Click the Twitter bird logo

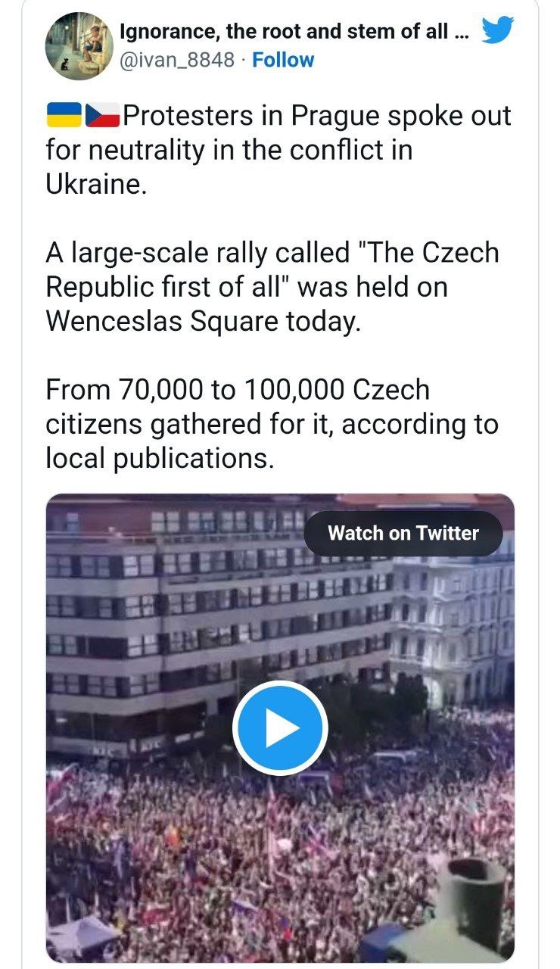click(x=497, y=31)
